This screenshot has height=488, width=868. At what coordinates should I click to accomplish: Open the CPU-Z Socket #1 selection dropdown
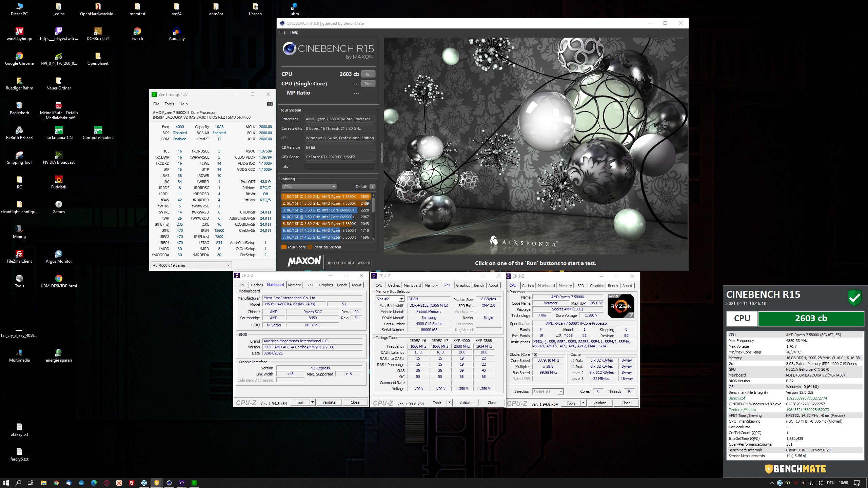coord(548,391)
